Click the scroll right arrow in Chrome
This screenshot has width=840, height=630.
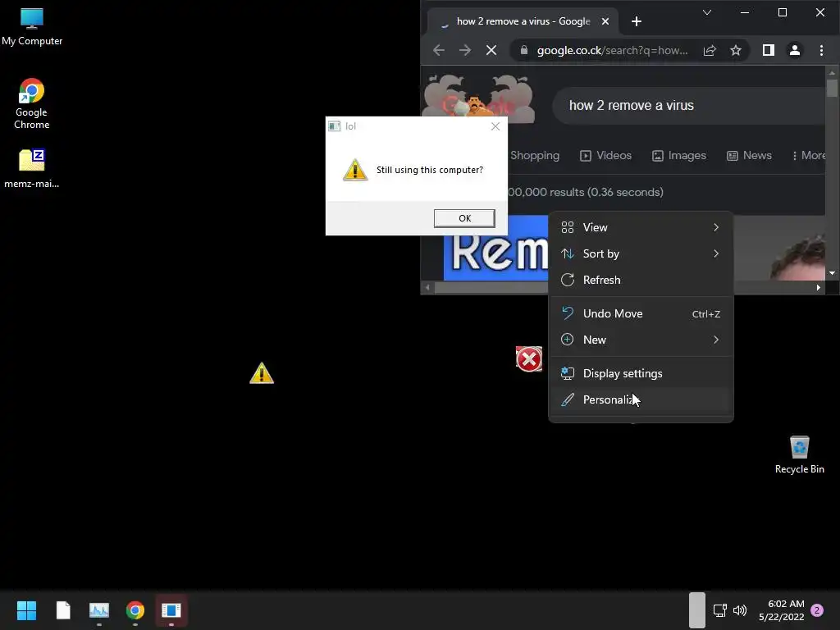click(818, 288)
